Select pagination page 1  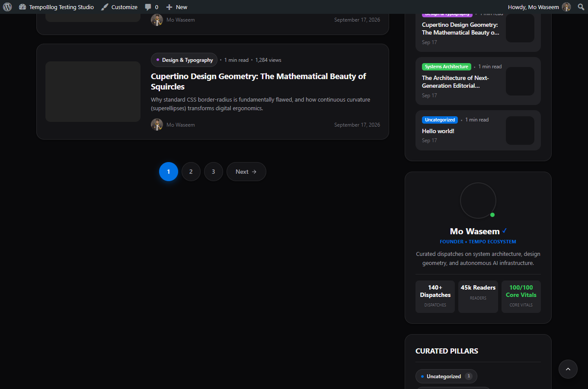point(169,172)
